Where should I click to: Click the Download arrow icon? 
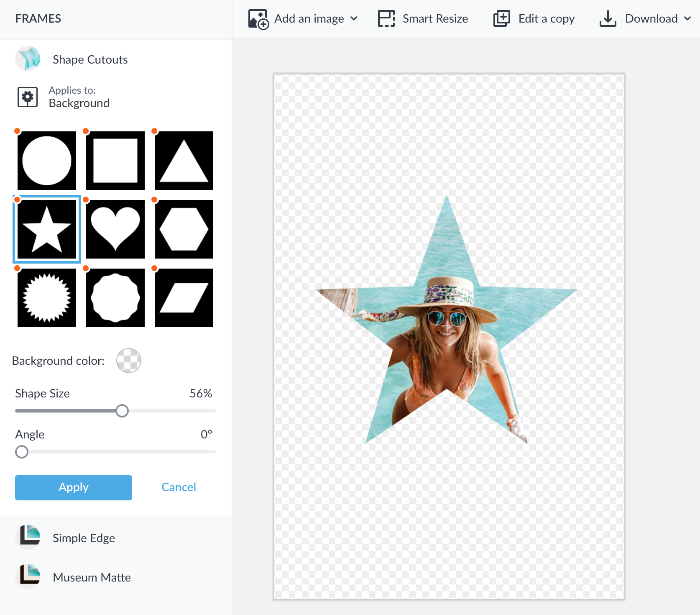[608, 19]
